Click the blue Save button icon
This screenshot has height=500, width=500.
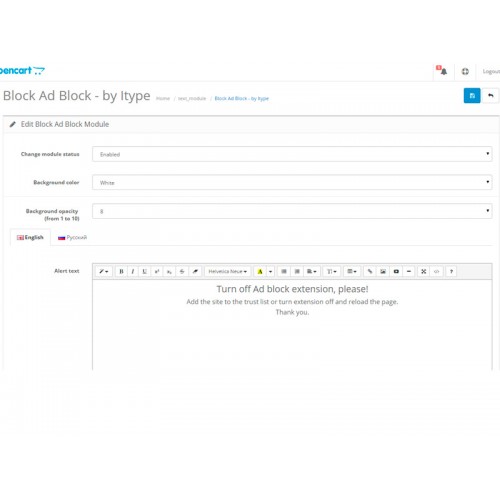pyautogui.click(x=472, y=96)
